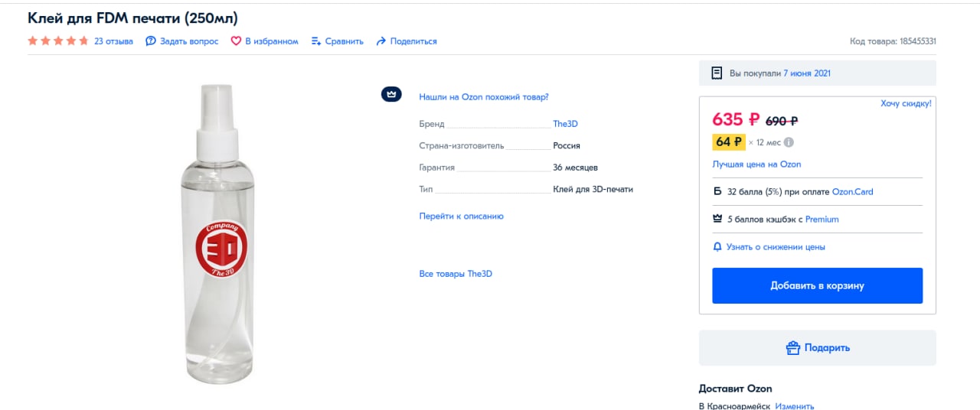Viewport: 980px width, 410px height.
Task: Click the Добавить в корзину button
Action: pyautogui.click(x=818, y=285)
